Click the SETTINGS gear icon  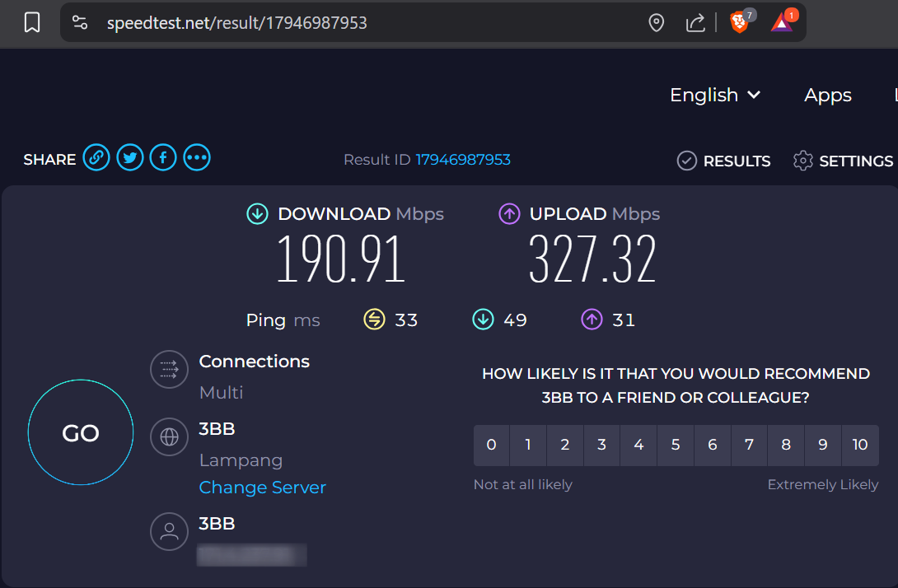803,161
